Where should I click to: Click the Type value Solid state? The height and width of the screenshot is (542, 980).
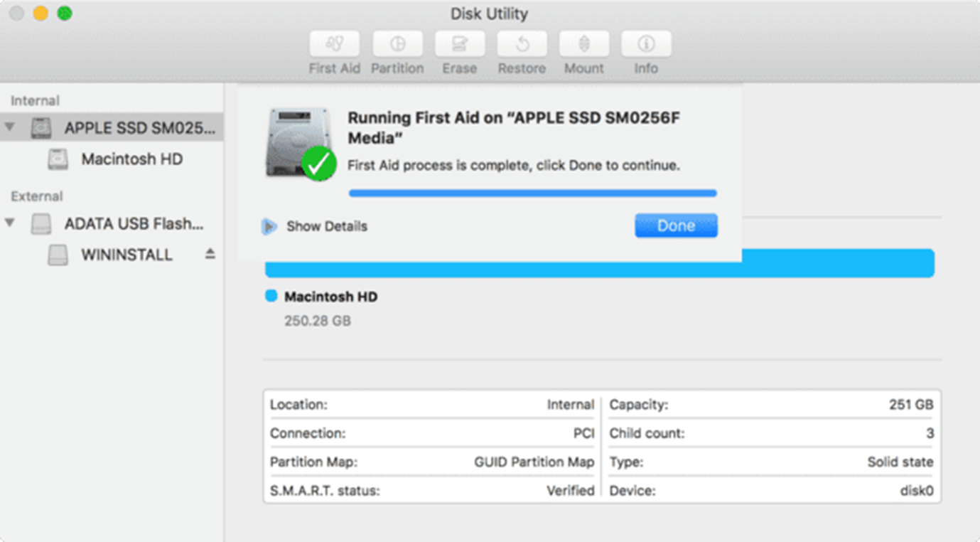click(900, 462)
